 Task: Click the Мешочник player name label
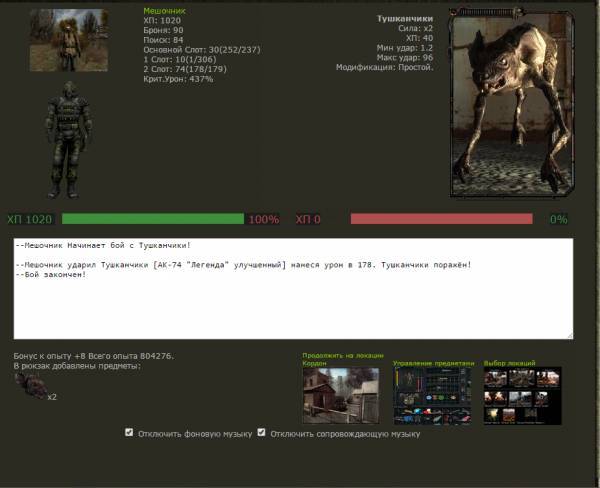[165, 10]
